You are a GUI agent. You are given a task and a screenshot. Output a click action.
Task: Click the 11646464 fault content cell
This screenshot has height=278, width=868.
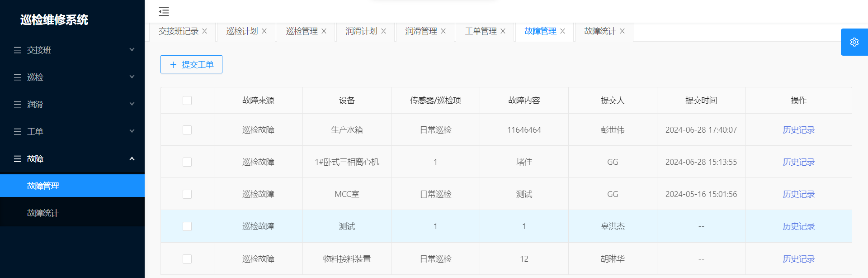coord(524,130)
